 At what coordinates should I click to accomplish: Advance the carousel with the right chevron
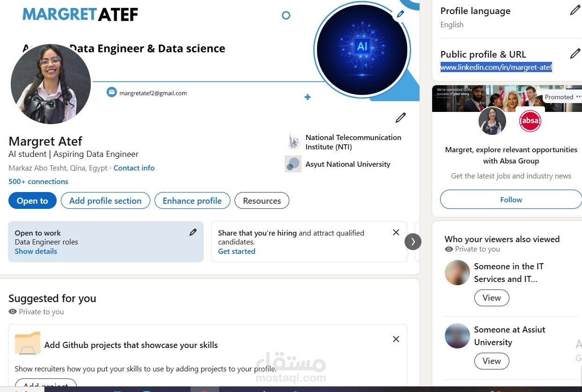[x=413, y=241]
